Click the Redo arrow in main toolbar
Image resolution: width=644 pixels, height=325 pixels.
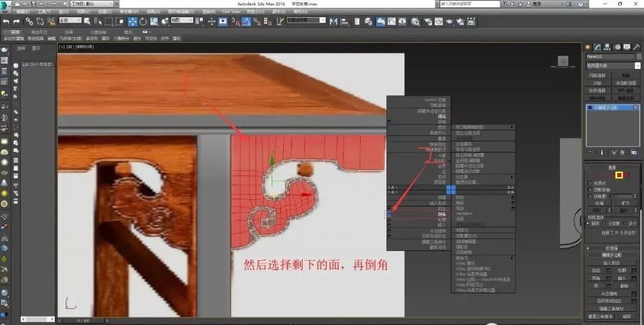(x=17, y=21)
